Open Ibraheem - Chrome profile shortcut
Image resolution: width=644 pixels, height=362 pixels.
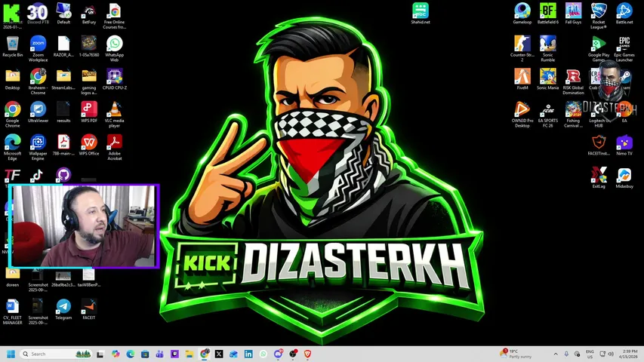tap(38, 81)
